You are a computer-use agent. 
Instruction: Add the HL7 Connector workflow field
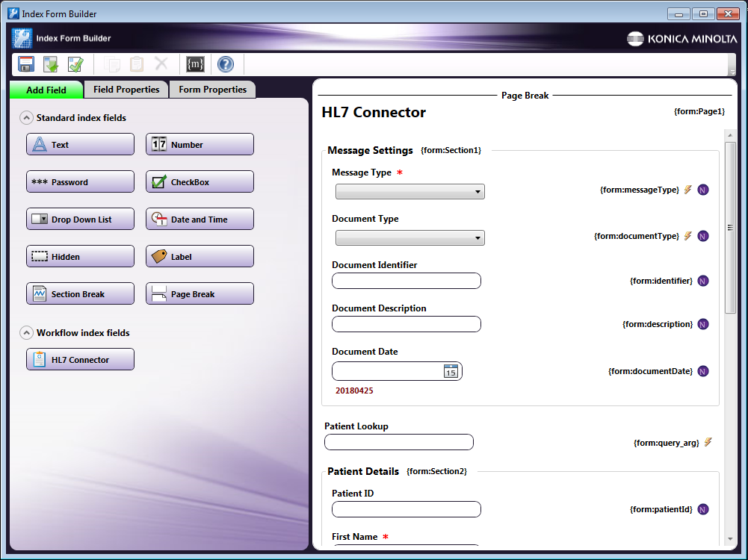click(80, 359)
